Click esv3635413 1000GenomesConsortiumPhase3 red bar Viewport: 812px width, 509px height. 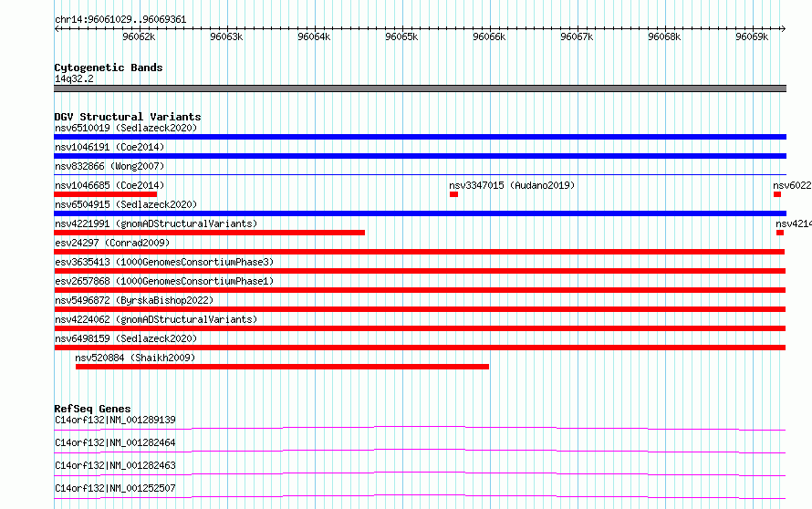(x=420, y=271)
